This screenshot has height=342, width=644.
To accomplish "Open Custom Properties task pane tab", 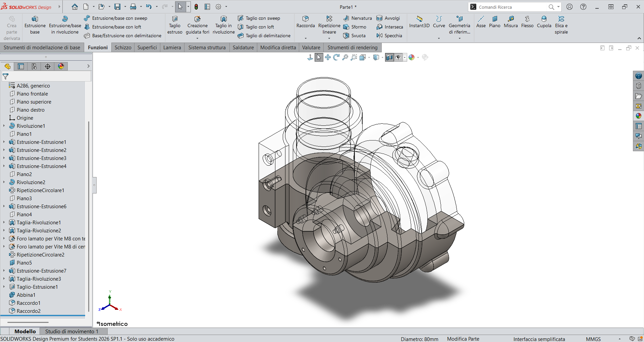I will (639, 126).
